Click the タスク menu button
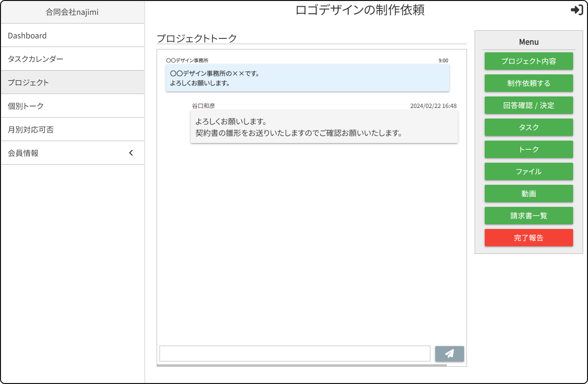 pyautogui.click(x=528, y=128)
